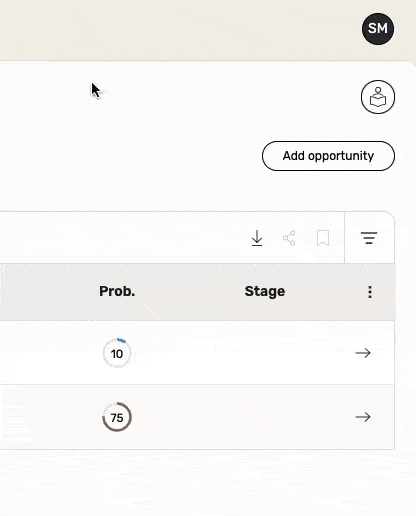Click blank toolbar area left of download icon
416x516 pixels.
click(123, 238)
